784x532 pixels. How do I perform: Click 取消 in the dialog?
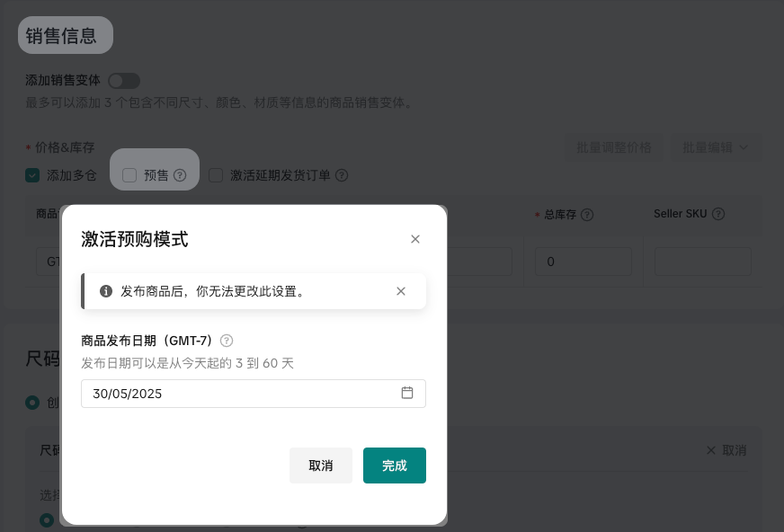(x=321, y=465)
